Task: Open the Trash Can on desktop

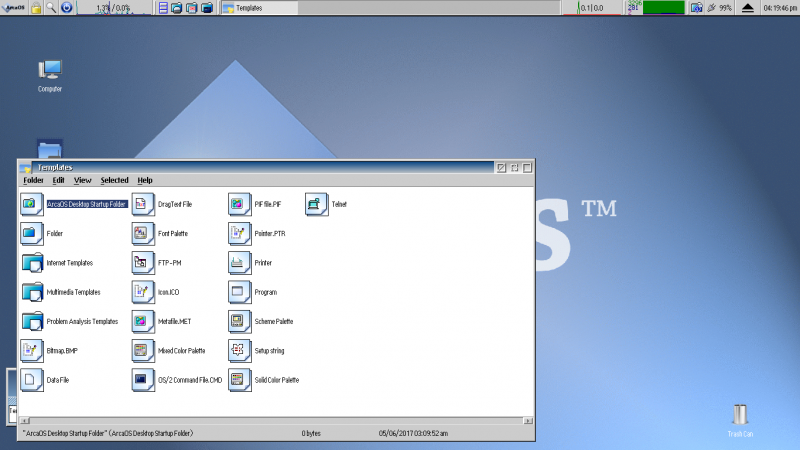Action: click(740, 416)
